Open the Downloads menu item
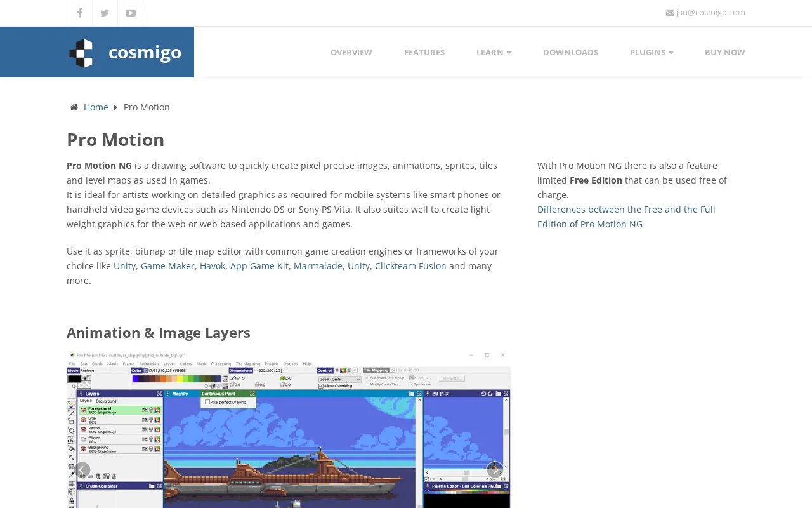Viewport: 812px width, 508px height. [570, 52]
